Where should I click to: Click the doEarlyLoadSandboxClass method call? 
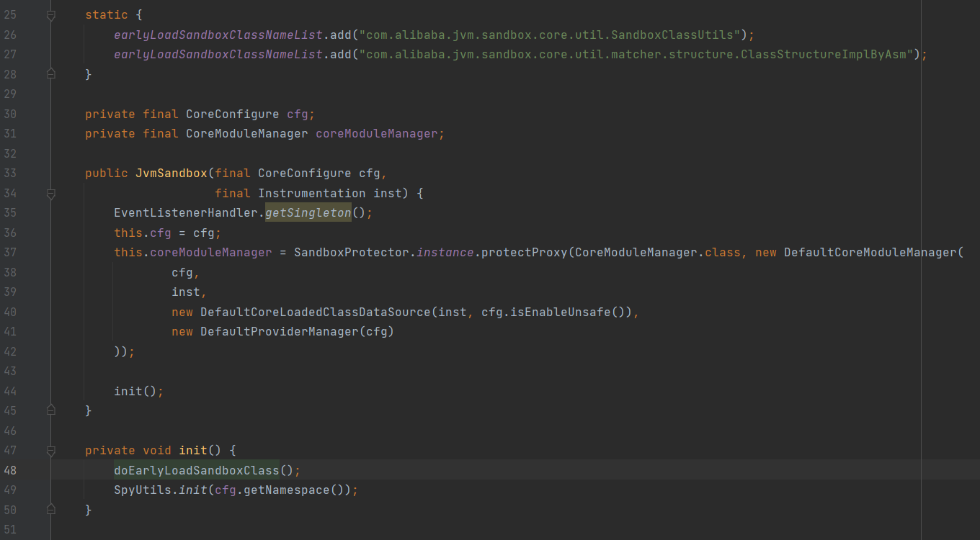196,470
